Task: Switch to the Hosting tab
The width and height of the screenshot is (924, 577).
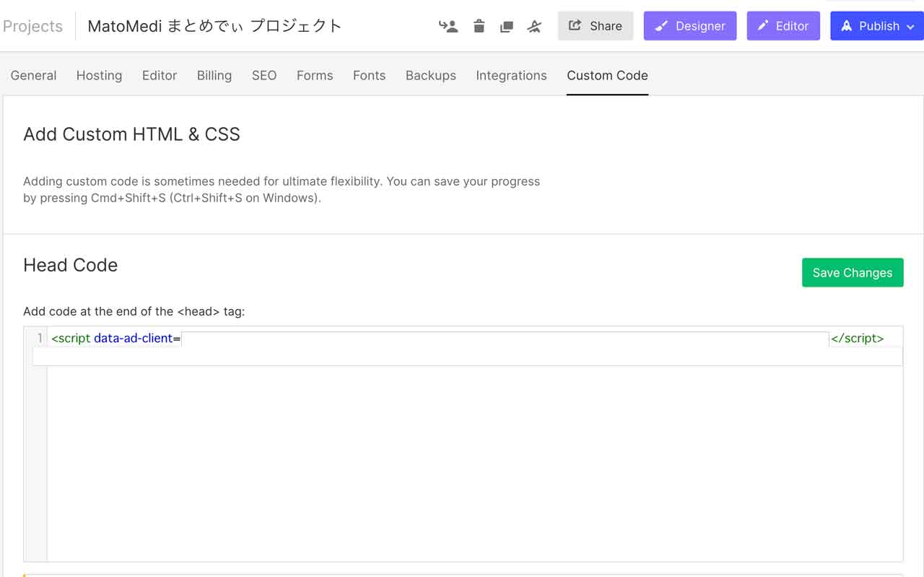Action: (99, 75)
